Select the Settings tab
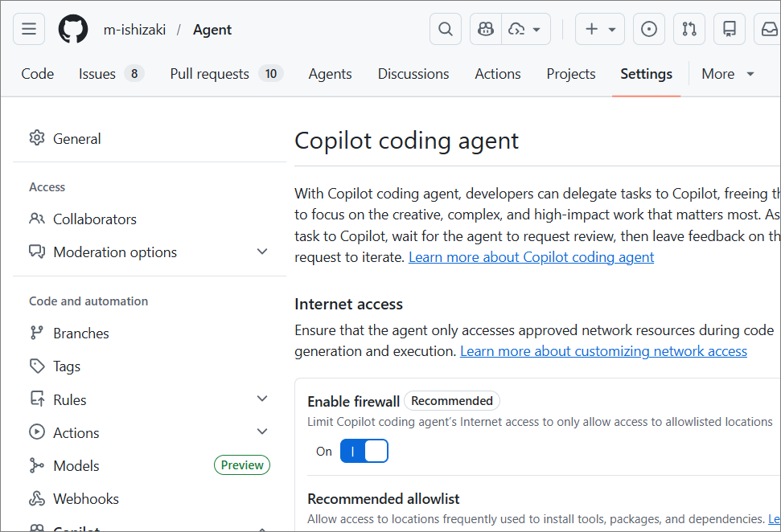Image resolution: width=781 pixels, height=532 pixels. point(646,74)
